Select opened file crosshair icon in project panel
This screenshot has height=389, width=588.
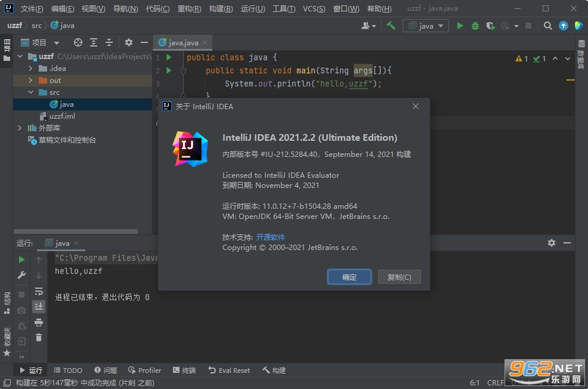coord(78,42)
